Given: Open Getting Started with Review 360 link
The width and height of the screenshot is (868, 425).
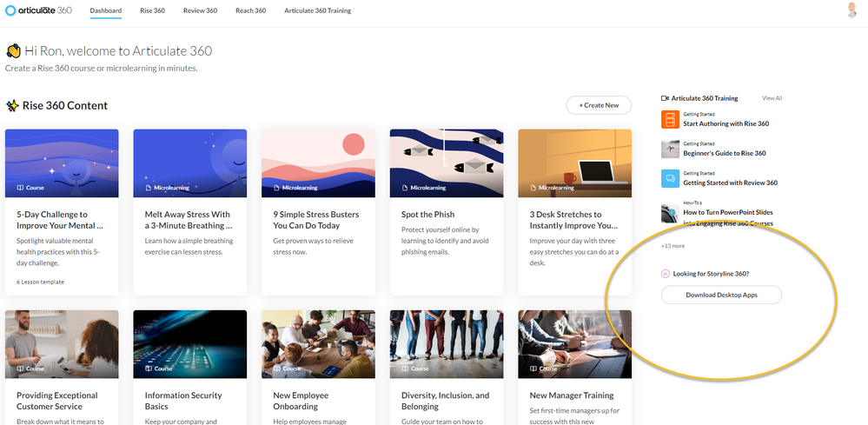Looking at the screenshot, I should pos(730,183).
